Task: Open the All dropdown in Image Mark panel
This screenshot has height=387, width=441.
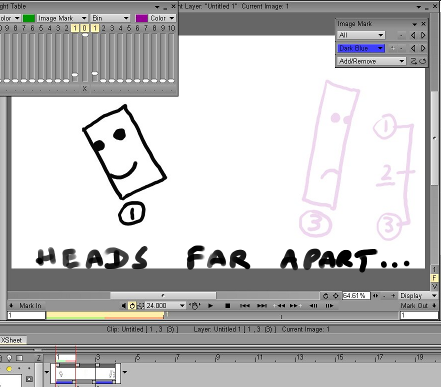Action: (x=361, y=35)
